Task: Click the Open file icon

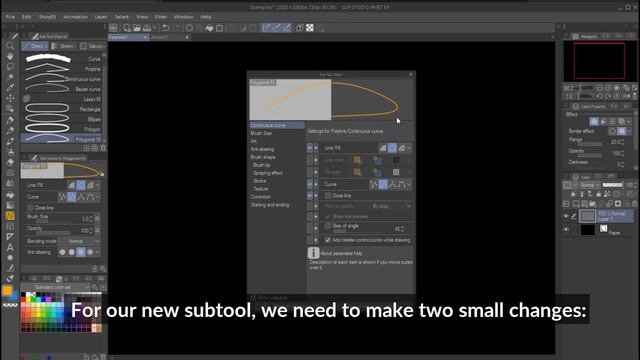Action: coord(137,28)
